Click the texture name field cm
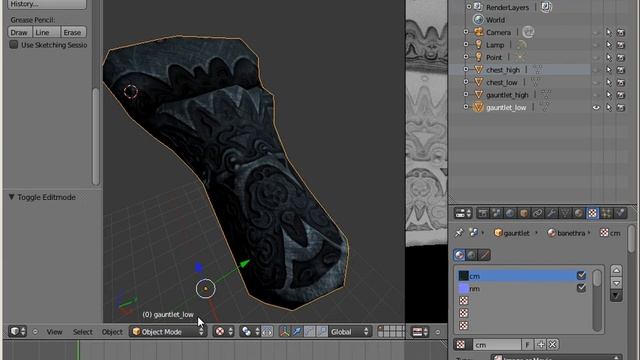The height and width of the screenshot is (360, 640). 497,345
